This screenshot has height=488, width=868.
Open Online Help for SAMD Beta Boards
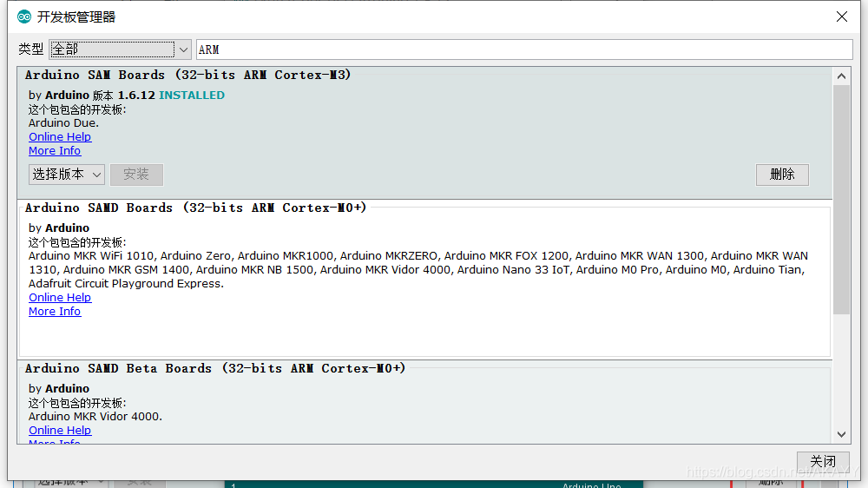click(x=60, y=431)
